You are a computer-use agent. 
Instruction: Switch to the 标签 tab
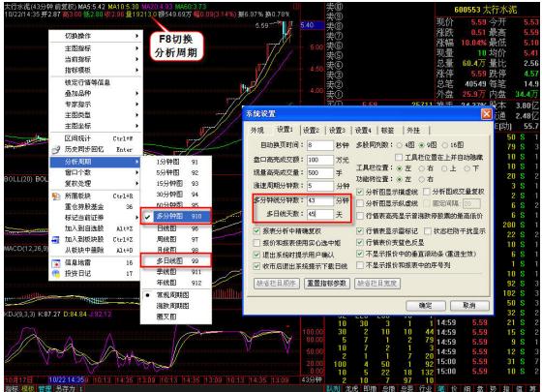click(x=387, y=131)
